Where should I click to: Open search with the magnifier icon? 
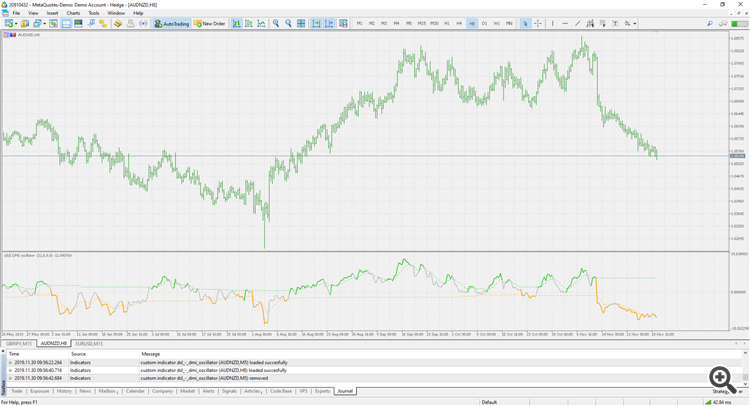pyautogui.click(x=710, y=23)
